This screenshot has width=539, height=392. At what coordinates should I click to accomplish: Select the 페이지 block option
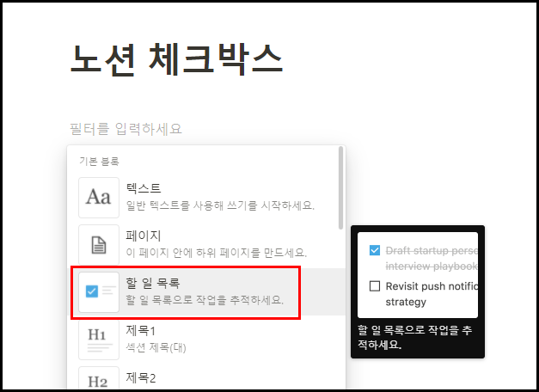pos(206,245)
